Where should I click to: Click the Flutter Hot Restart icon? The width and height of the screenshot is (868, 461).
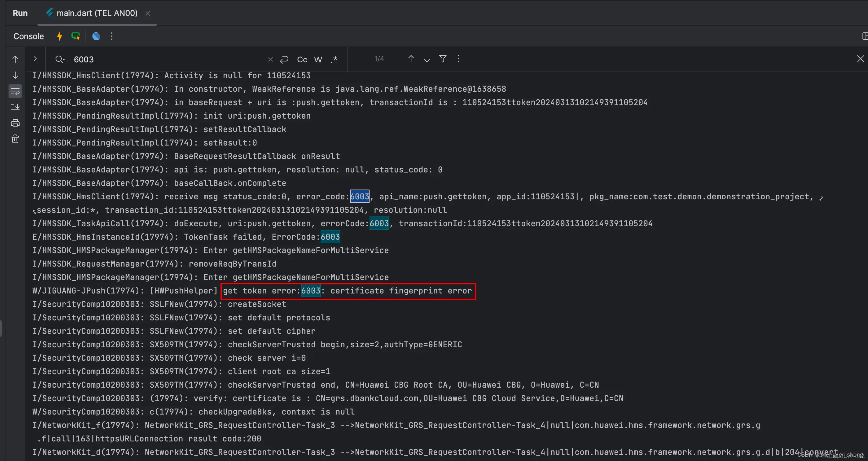pyautogui.click(x=76, y=36)
